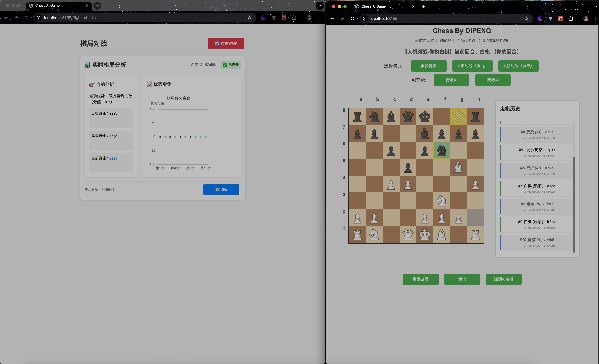Image resolution: width=599 pixels, height=364 pixels.
Task: Click the bar chart icon beside 实时棋局分析
Action: point(87,65)
